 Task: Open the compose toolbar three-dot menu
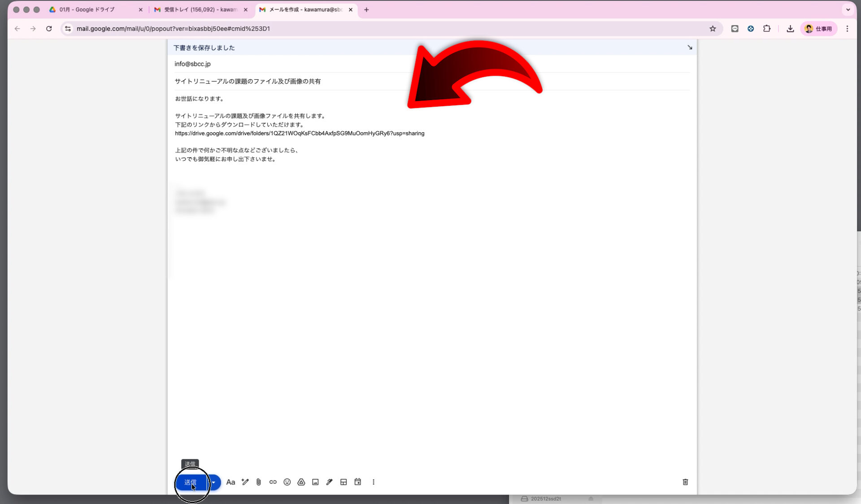pos(374,482)
